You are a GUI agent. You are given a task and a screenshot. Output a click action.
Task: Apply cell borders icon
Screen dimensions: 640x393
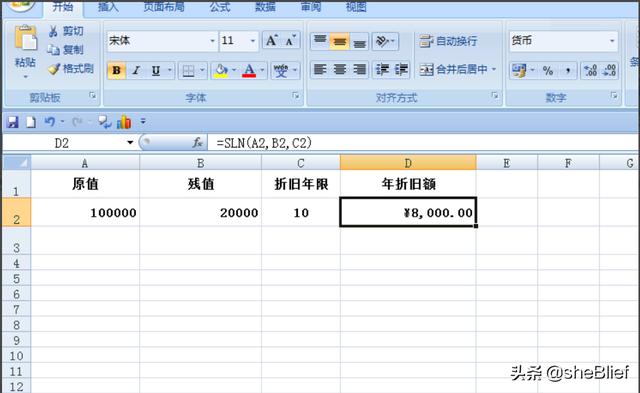[188, 71]
